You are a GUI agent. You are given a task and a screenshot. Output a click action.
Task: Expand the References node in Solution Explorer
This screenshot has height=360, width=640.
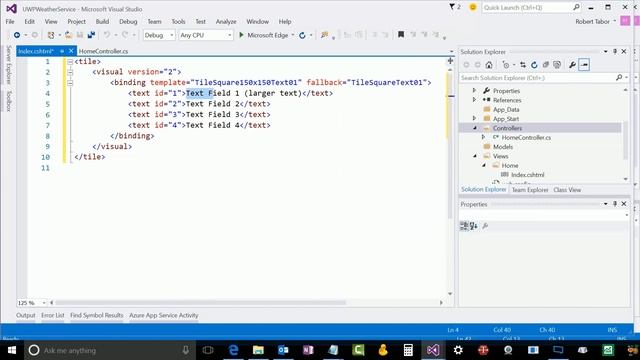(474, 100)
